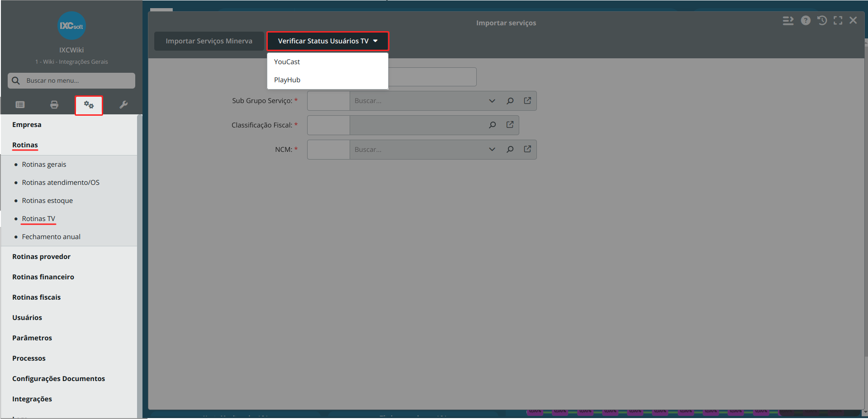Image resolution: width=868 pixels, height=419 pixels.
Task: Click the IXCsoft logo
Action: (71, 26)
